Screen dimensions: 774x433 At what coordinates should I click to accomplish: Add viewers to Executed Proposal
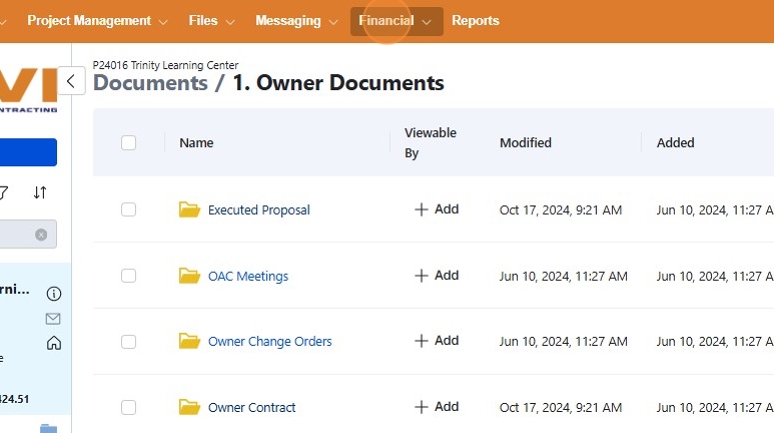pos(436,210)
